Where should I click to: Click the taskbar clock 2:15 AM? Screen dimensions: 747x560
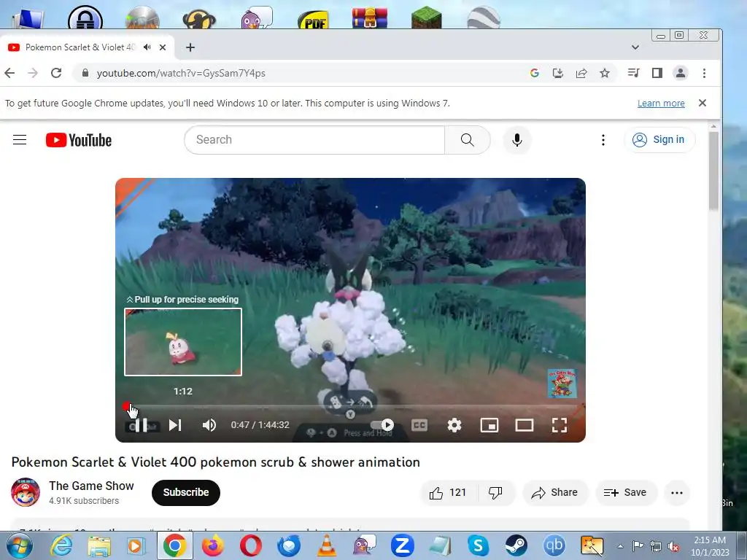click(709, 546)
